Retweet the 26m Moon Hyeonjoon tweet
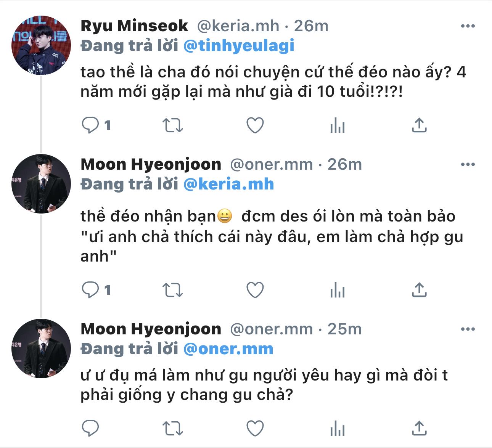This screenshot has width=492, height=448. [x=173, y=290]
